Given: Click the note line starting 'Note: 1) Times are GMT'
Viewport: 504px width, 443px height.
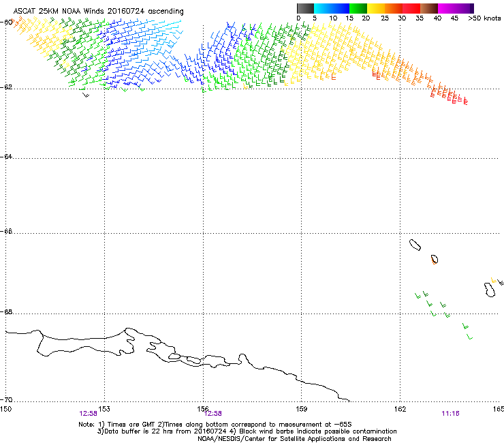Looking at the screenshot, I should pos(215,425).
